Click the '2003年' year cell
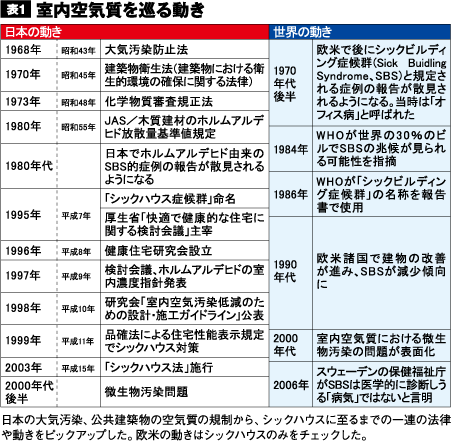 (x=29, y=367)
